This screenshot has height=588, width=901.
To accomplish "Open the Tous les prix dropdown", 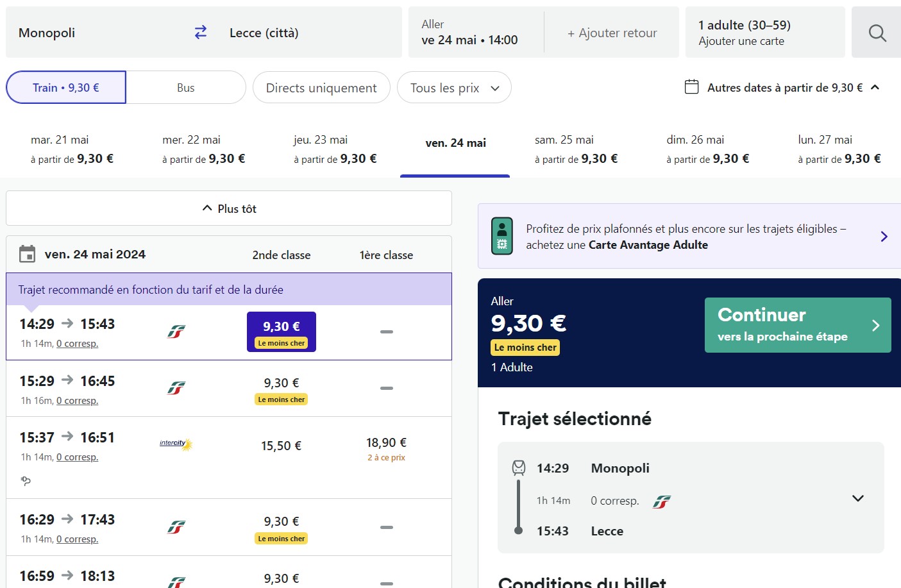I will click(x=454, y=88).
